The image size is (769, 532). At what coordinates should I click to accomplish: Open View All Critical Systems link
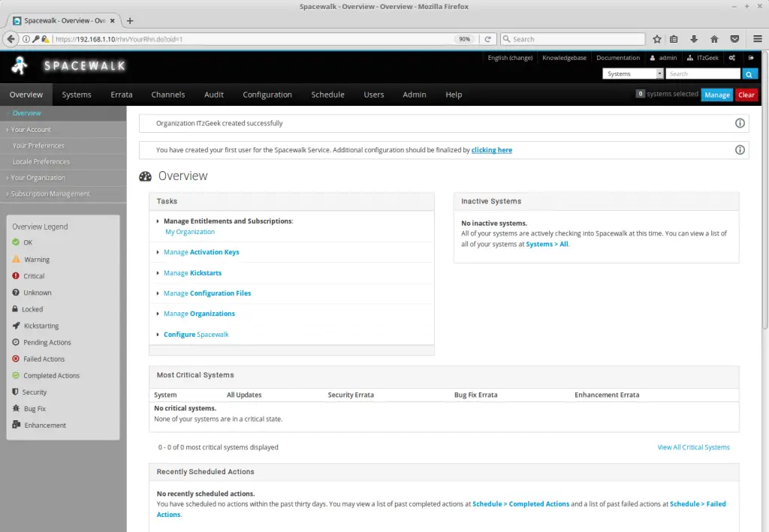click(693, 447)
